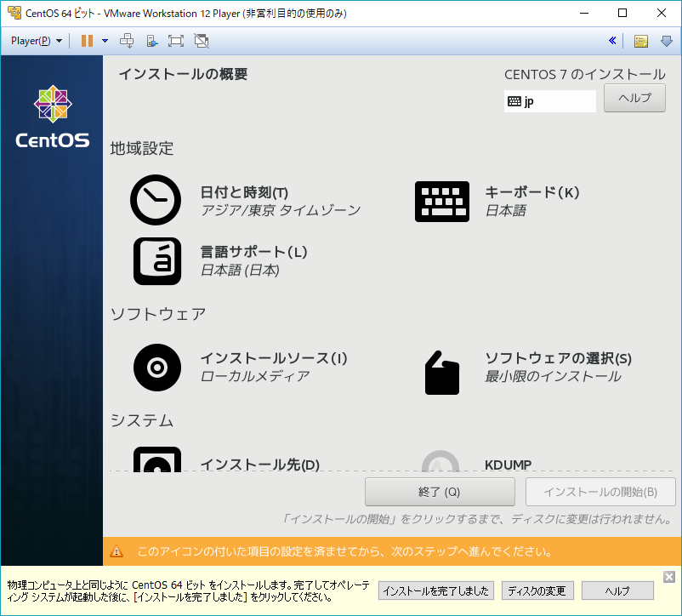Click the disc icon for installation source
Image resolution: width=682 pixels, height=616 pixels.
(157, 368)
